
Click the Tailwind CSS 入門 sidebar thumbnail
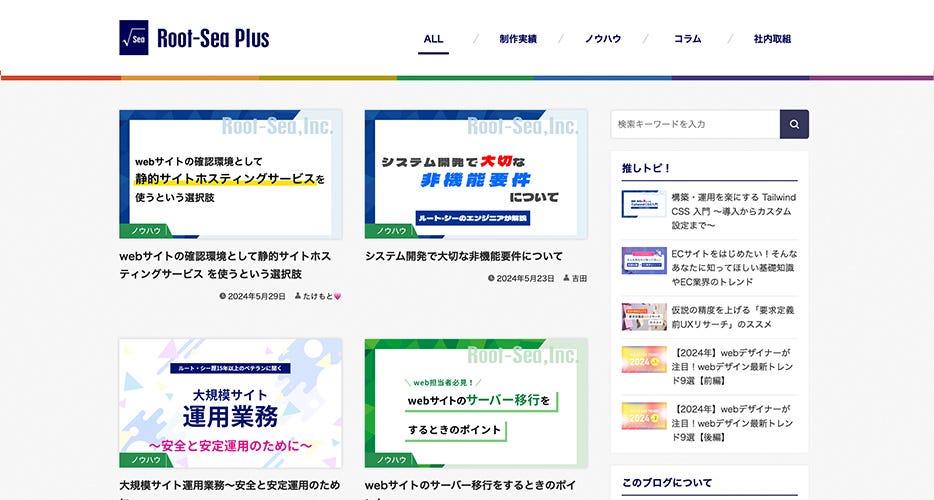(643, 205)
